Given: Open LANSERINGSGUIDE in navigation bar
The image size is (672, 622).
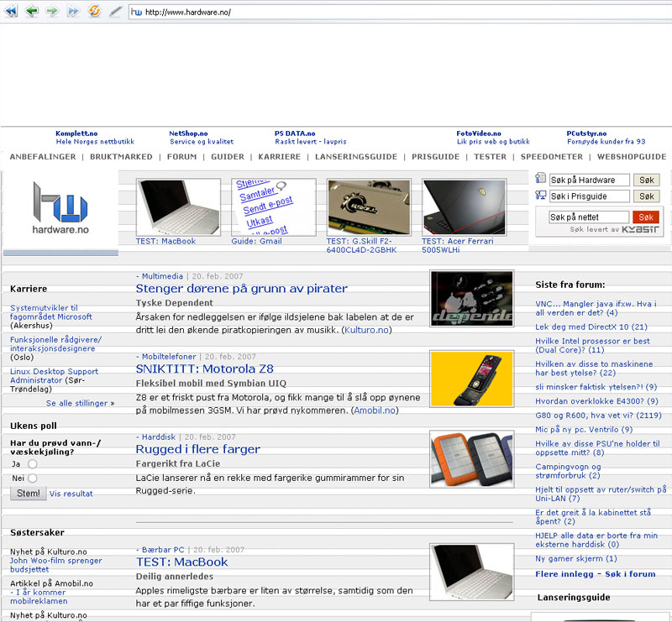Looking at the screenshot, I should pyautogui.click(x=356, y=157).
